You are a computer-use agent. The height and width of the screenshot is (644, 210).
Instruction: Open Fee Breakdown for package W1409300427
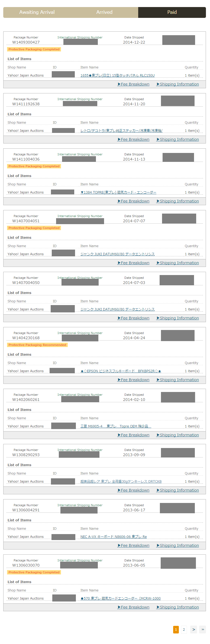[x=134, y=84]
